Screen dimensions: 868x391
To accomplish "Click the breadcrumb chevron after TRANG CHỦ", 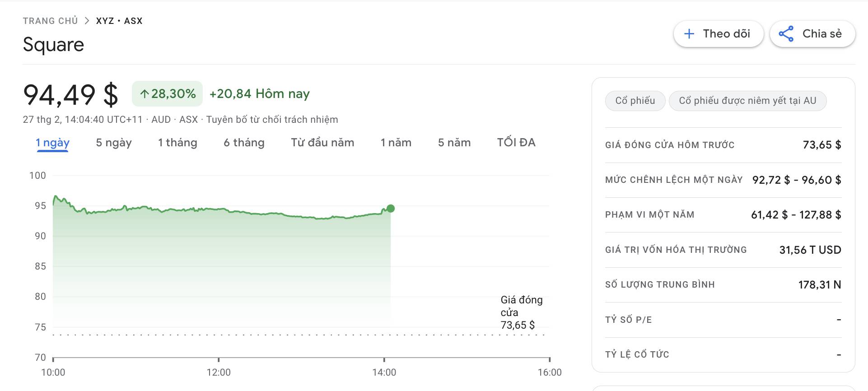I will (x=87, y=21).
